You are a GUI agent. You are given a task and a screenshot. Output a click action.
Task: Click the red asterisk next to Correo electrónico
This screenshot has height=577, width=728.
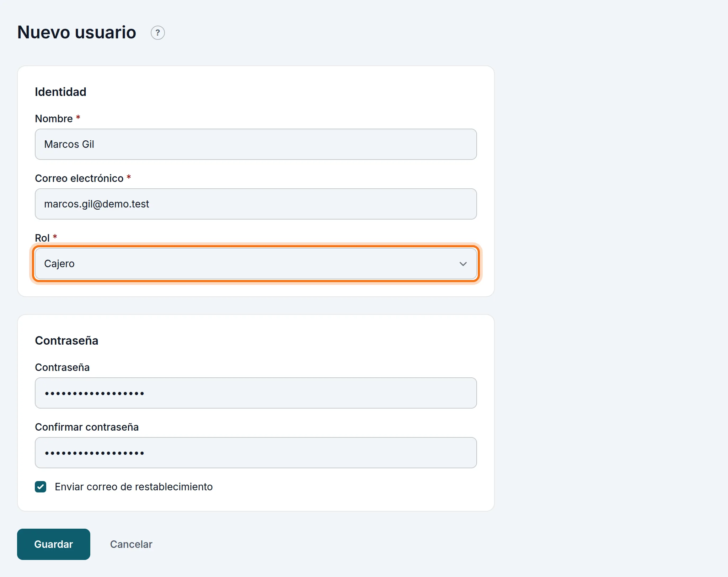click(x=129, y=177)
